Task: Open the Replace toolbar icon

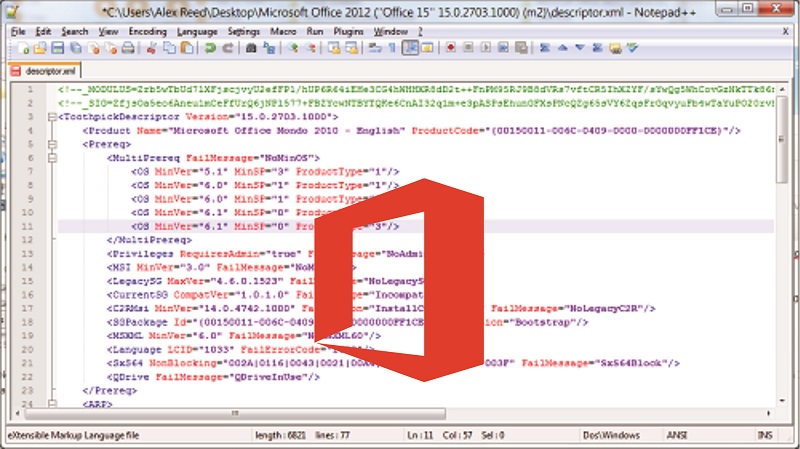Action: (x=269, y=48)
